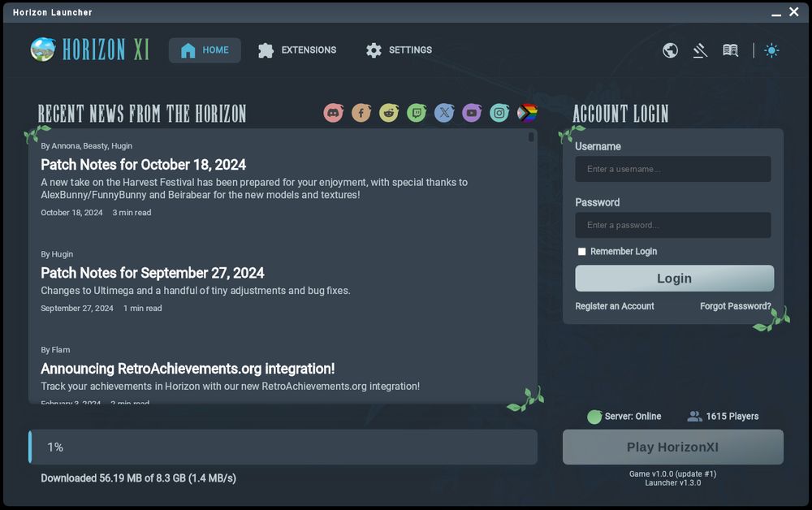The height and width of the screenshot is (510, 812).
Task: Open the Discord social link
Action: click(333, 113)
